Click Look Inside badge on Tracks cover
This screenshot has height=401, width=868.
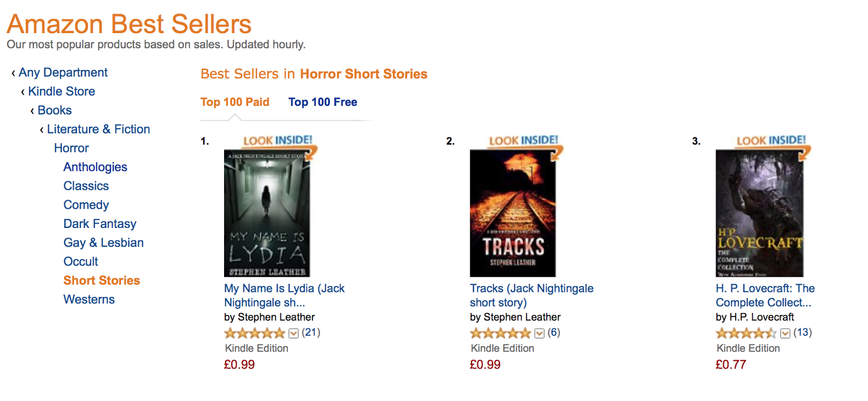(x=523, y=141)
